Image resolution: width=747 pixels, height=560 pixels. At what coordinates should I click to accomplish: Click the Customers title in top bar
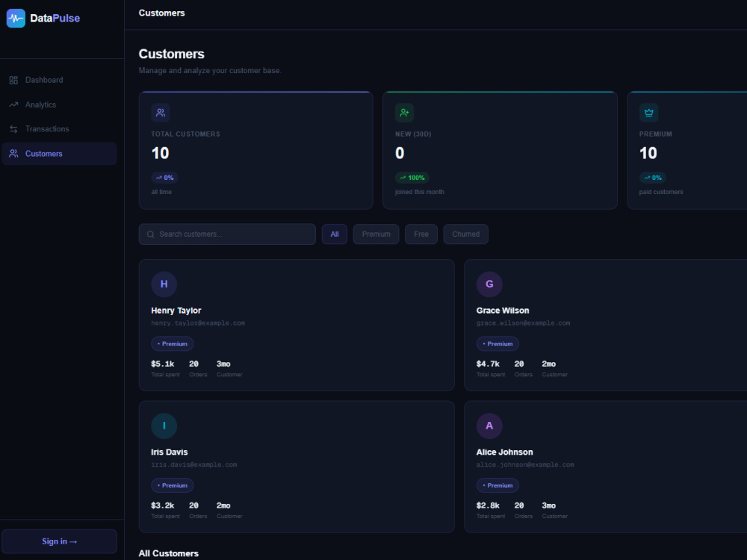(x=161, y=13)
